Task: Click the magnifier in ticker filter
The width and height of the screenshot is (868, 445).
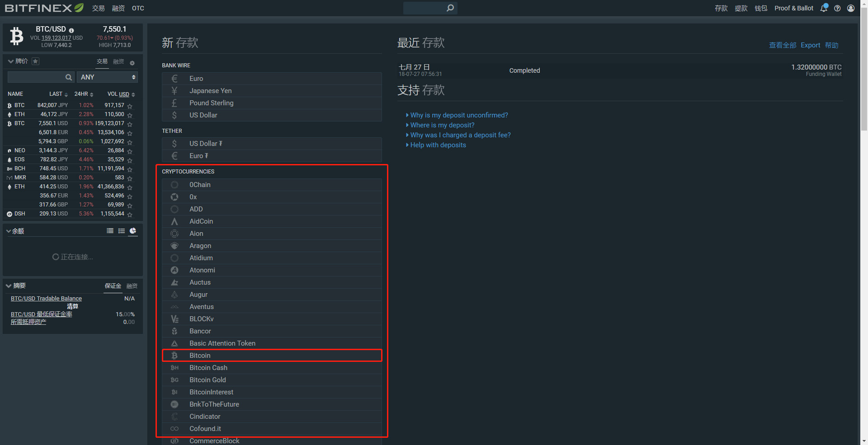Action: click(x=68, y=77)
